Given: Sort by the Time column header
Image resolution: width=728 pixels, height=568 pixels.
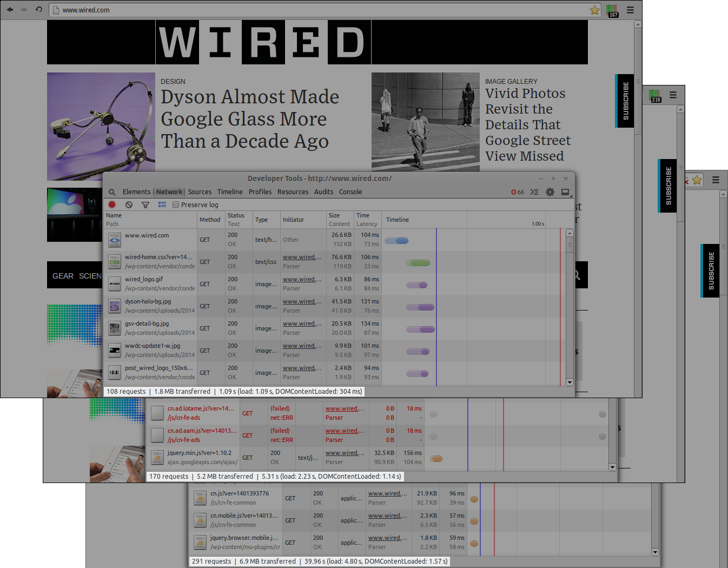Looking at the screenshot, I should [367, 220].
